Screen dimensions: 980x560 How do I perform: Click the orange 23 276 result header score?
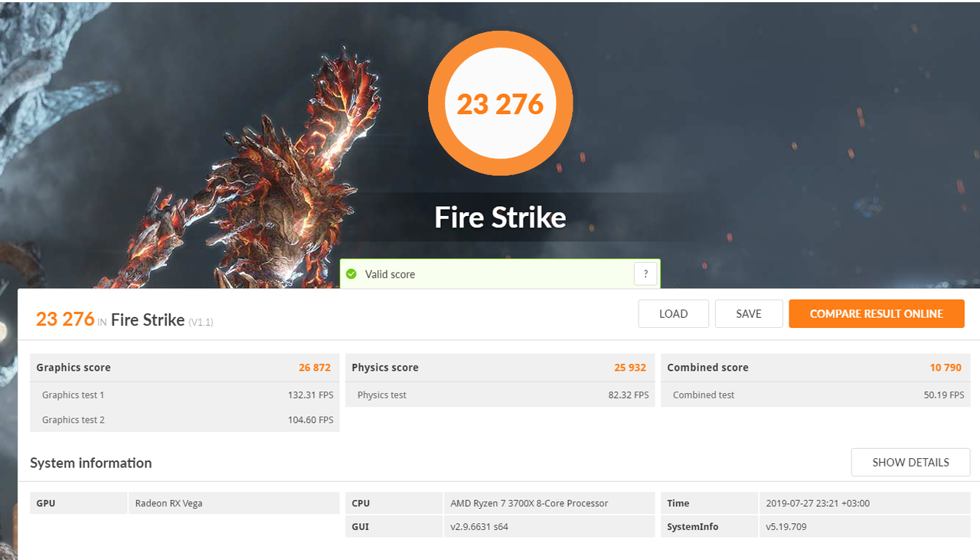point(65,319)
